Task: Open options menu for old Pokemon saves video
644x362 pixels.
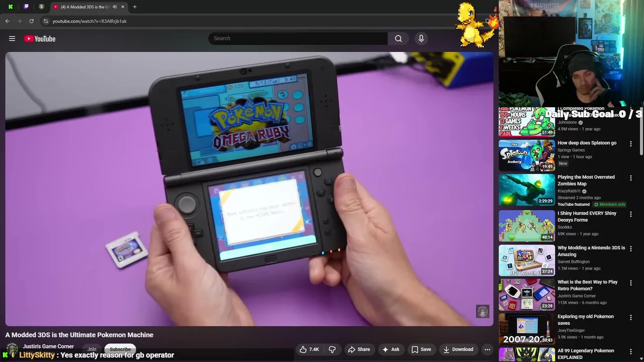Action: point(630,317)
